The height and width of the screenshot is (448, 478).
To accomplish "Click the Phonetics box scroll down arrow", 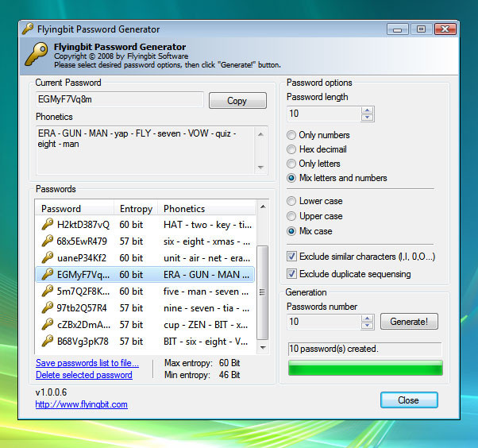I will coord(260,167).
